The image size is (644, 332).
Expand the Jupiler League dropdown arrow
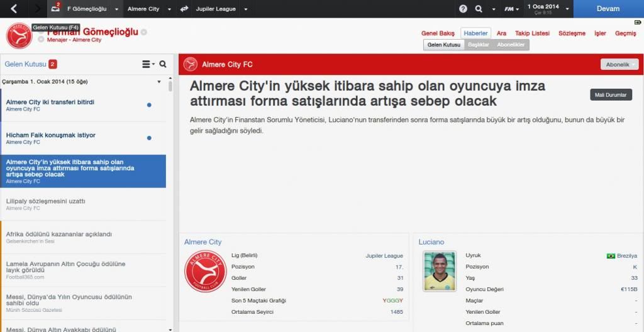245,9
